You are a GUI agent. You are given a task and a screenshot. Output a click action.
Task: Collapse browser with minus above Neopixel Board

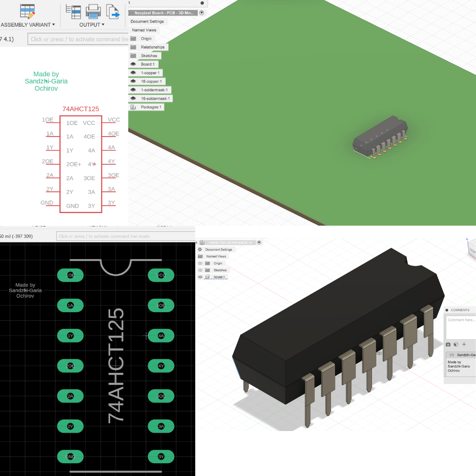[202, 3]
